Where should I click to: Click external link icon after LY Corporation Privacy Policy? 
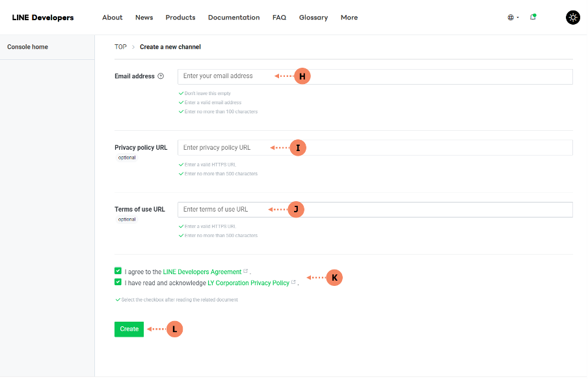coord(294,283)
